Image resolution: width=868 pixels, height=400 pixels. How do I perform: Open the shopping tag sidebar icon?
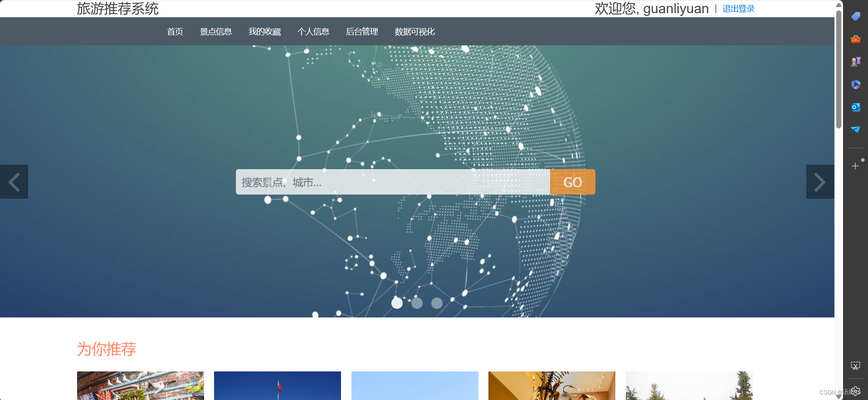(856, 16)
